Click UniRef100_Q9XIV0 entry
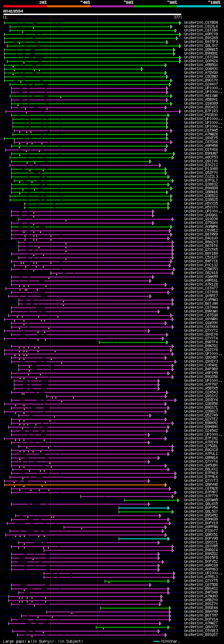The height and width of the screenshot is (644, 224). [201, 161]
